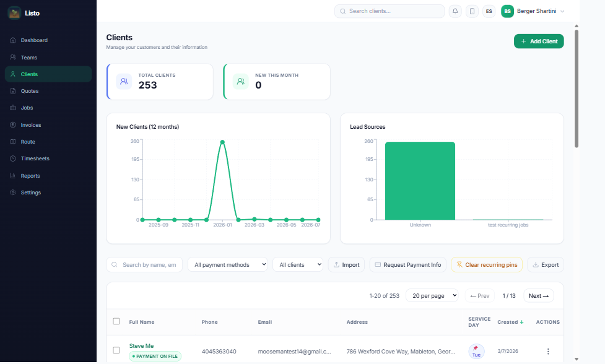
Task: Click the Reports bar chart icon
Action: coord(13,175)
